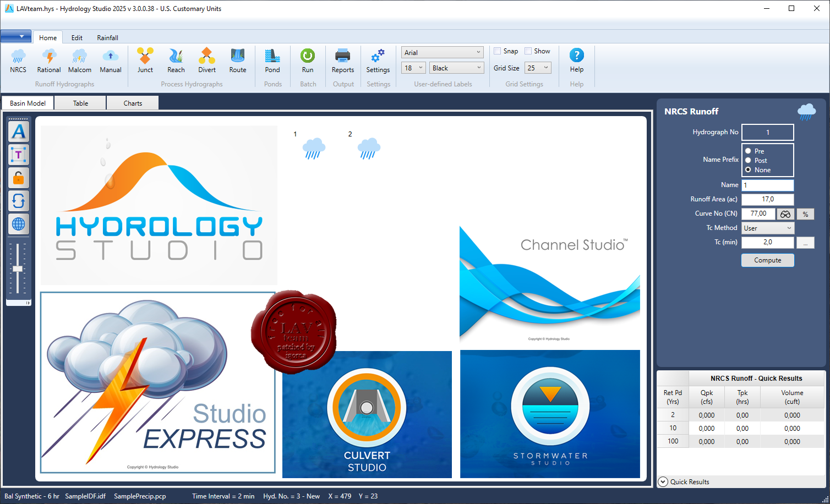
Task: Open the Rainfall ribbon tab
Action: [x=107, y=37]
